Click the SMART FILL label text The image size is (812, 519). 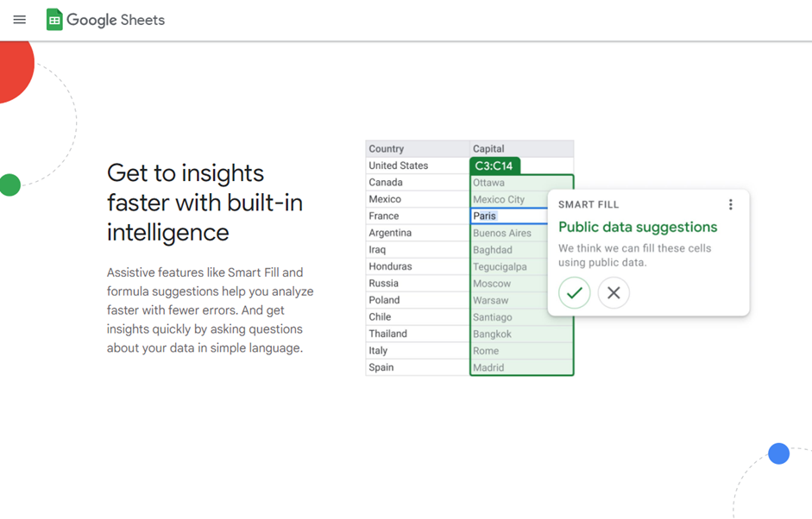click(x=589, y=204)
